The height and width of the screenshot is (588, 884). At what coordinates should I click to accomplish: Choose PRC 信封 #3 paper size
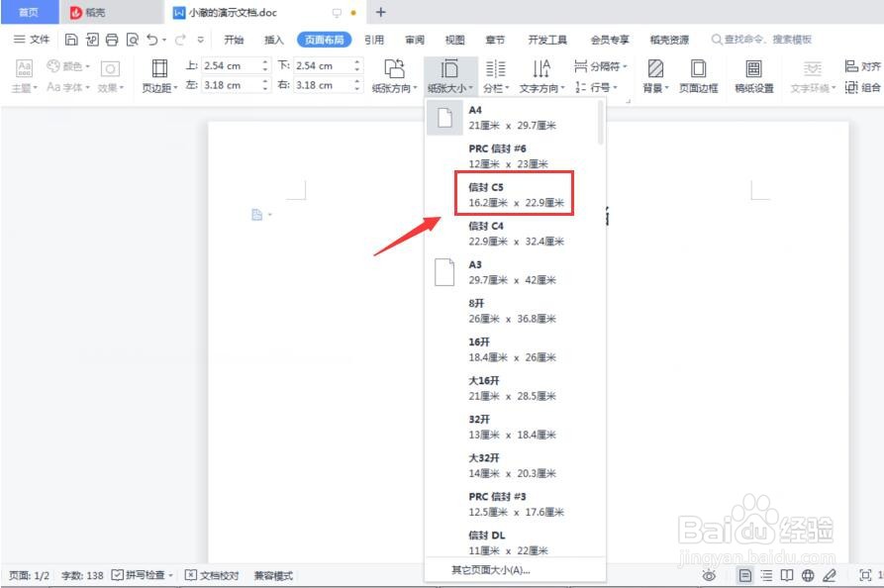pyautogui.click(x=512, y=504)
